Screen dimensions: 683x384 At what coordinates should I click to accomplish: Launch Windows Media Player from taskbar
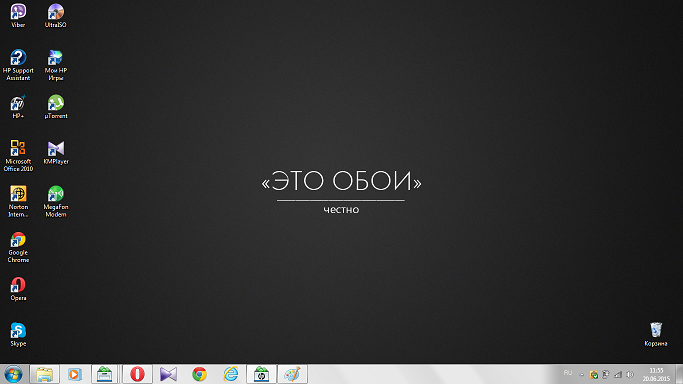74,374
